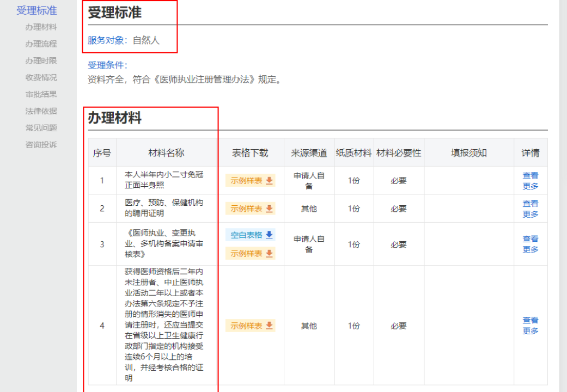Screen dimensions: 567x392
Task: Download sample form for training certificate row
Action: click(251, 326)
